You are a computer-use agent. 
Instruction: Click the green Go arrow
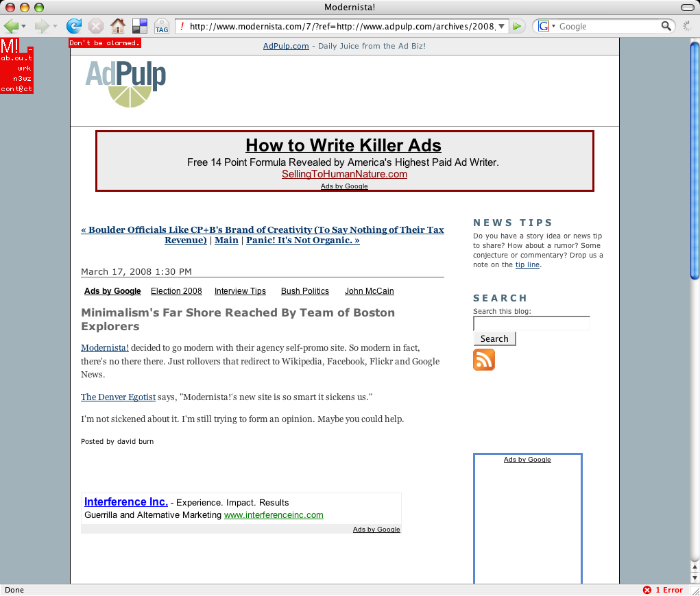pos(517,26)
